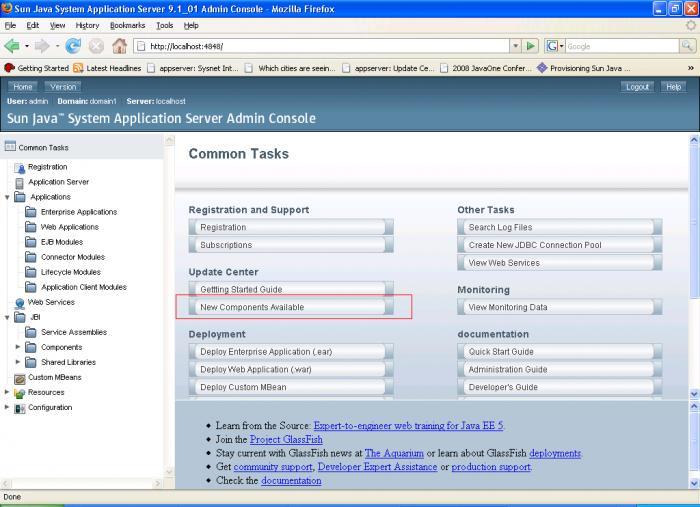The image size is (700, 507).
Task: Click the Common Tasks icon in the sidebar
Action: 10,147
